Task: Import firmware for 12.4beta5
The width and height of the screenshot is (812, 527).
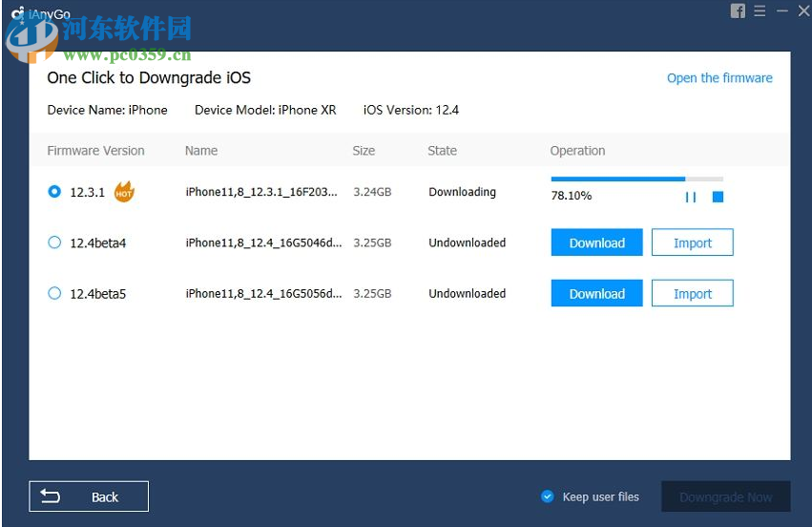Action: [693, 293]
